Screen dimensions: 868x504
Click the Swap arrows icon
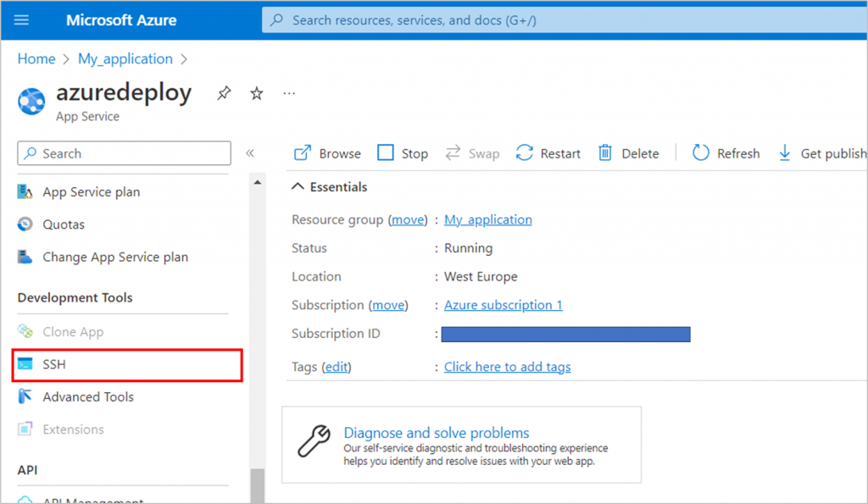tap(453, 152)
